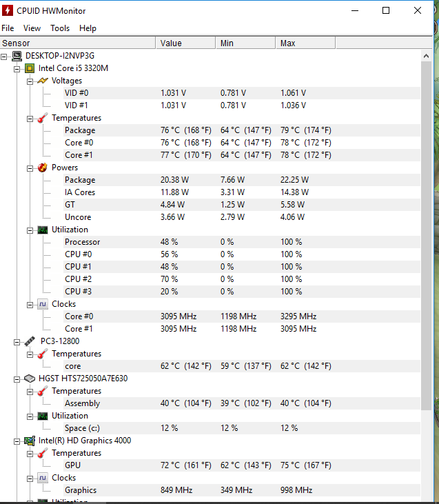Select the memory core temperature row
This screenshot has height=504, width=439.
coord(242,366)
